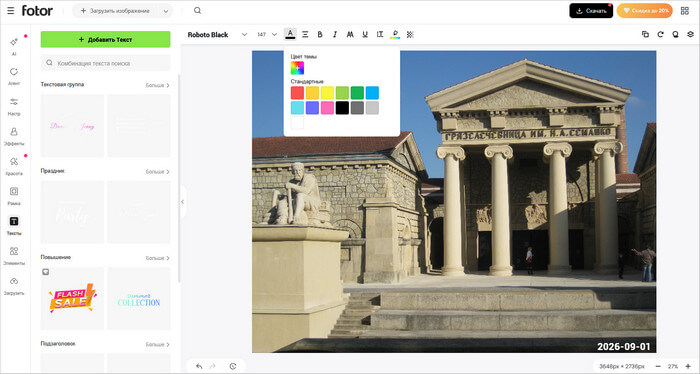The height and width of the screenshot is (374, 700).
Task: Pick the orange standard color swatch
Action: 312,93
